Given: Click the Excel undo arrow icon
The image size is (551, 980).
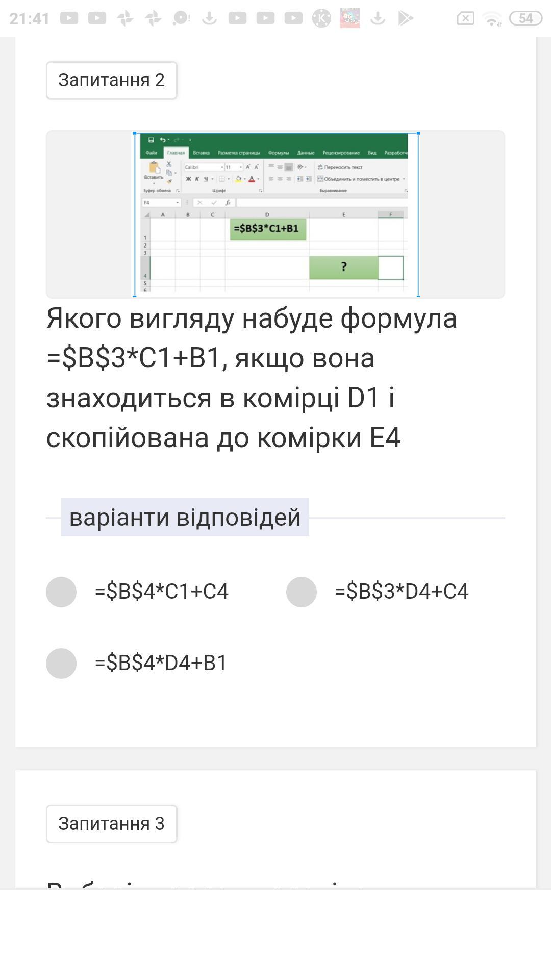Looking at the screenshot, I should click(162, 140).
